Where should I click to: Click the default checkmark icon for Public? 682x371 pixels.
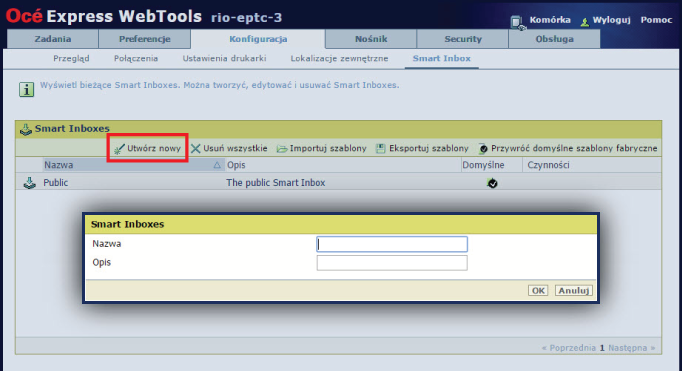492,184
